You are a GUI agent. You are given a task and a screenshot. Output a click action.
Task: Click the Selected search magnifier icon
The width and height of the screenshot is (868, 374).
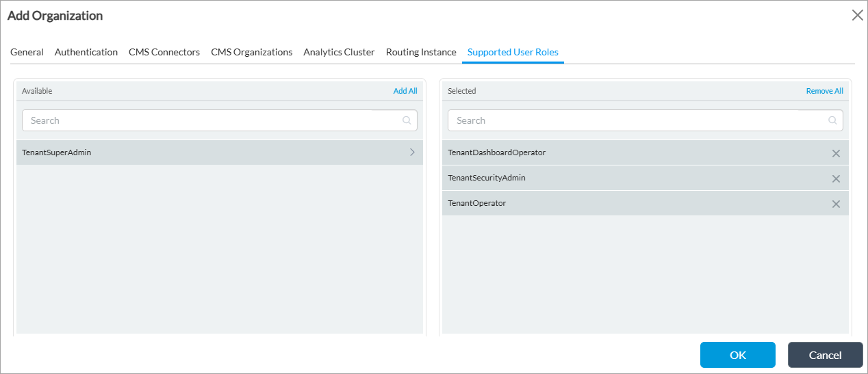(832, 120)
